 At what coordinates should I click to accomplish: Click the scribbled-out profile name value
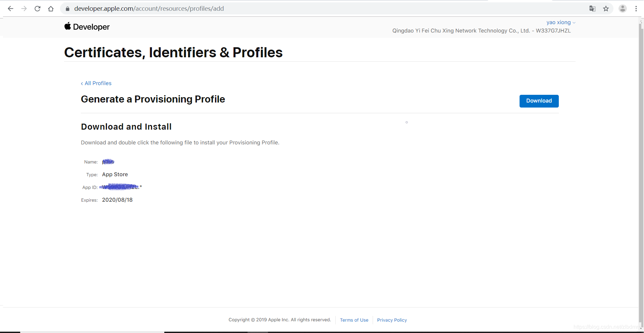tap(108, 162)
